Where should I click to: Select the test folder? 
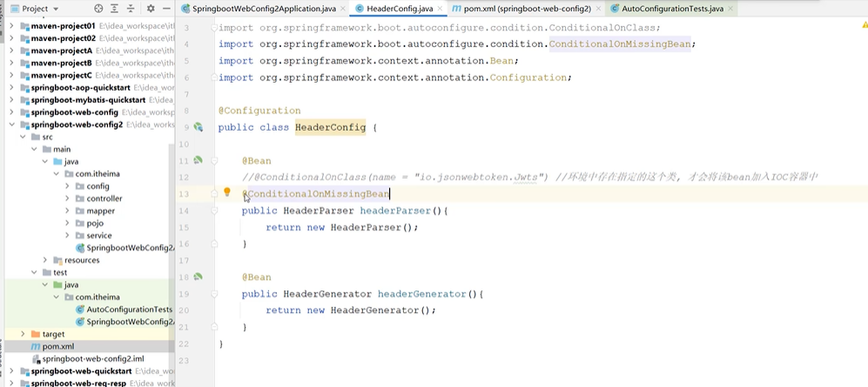tap(60, 272)
